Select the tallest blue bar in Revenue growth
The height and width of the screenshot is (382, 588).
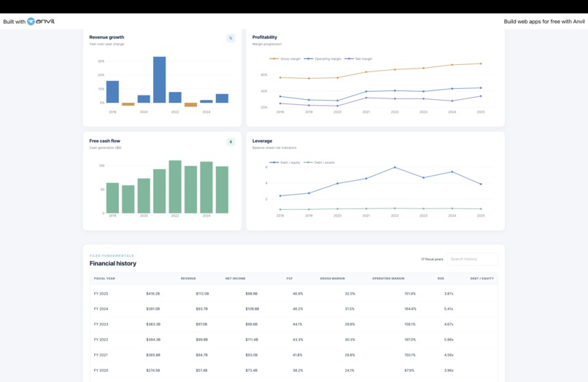pos(159,79)
